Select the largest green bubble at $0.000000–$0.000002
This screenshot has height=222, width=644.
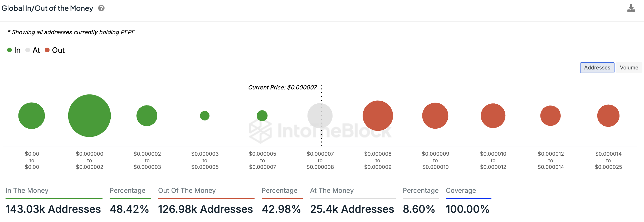(x=89, y=116)
